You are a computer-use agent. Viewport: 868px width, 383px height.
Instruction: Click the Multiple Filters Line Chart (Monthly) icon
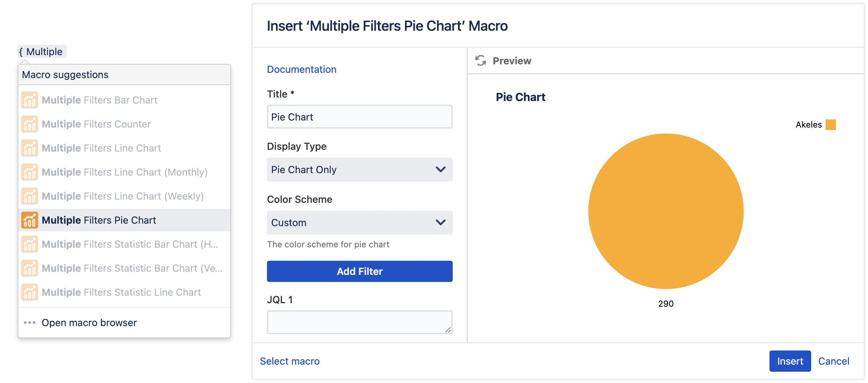[x=29, y=172]
